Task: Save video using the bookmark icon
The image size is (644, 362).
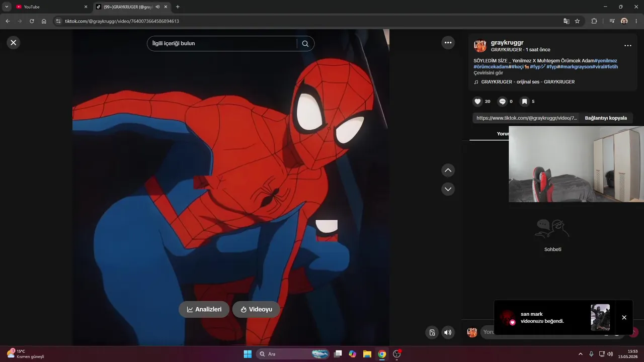Action: (x=524, y=102)
